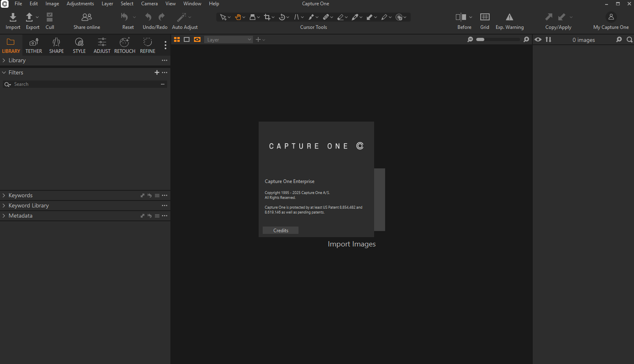Click the viewer zoom in magnifier
Image resolution: width=634 pixels, height=364 pixels.
(x=526, y=39)
